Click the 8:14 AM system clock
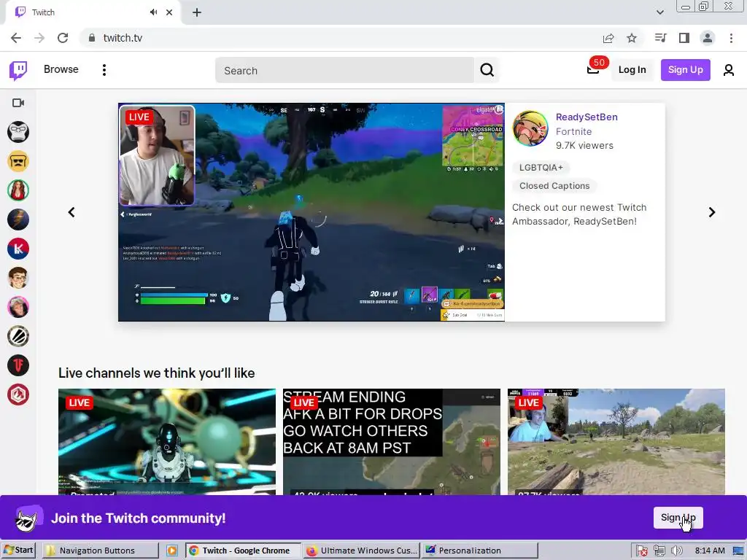The height and width of the screenshot is (560, 747). (710, 551)
